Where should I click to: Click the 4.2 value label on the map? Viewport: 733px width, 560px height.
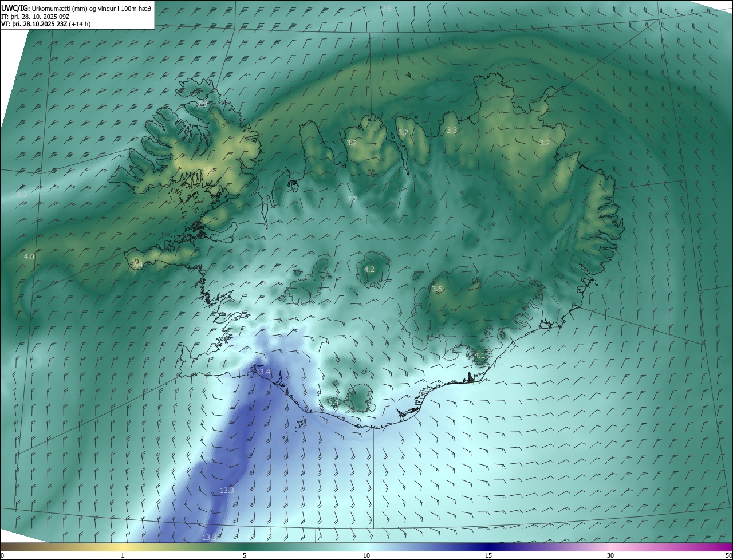pos(369,269)
